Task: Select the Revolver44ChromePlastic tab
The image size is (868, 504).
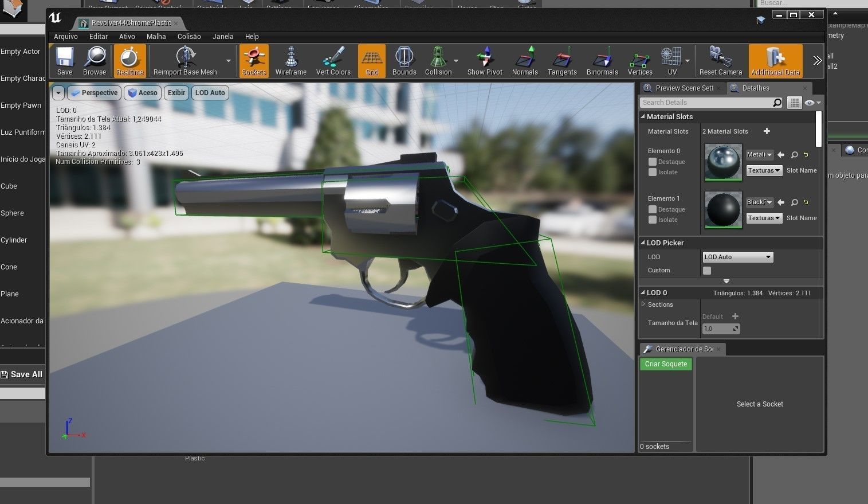Action: [131, 23]
